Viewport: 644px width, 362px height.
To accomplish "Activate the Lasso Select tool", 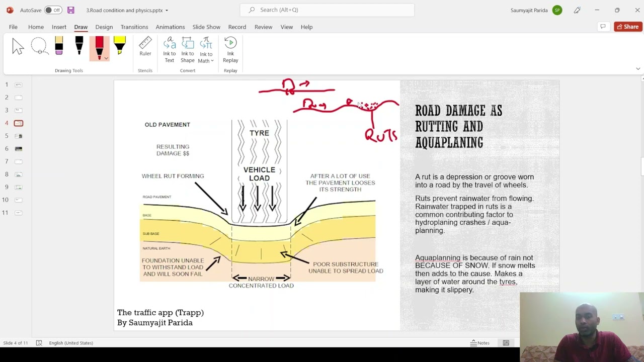I will tap(39, 47).
